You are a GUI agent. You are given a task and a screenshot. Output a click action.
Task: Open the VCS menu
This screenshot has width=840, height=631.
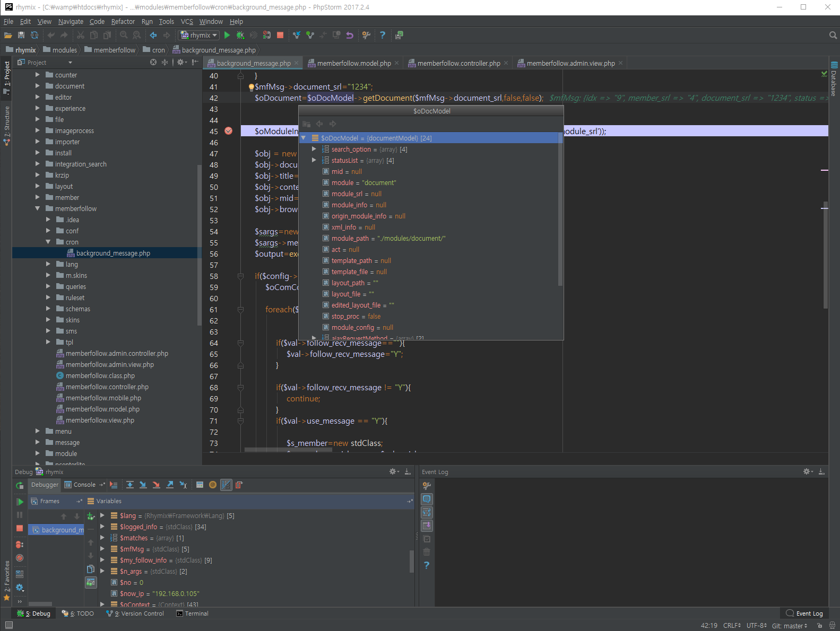pyautogui.click(x=187, y=21)
